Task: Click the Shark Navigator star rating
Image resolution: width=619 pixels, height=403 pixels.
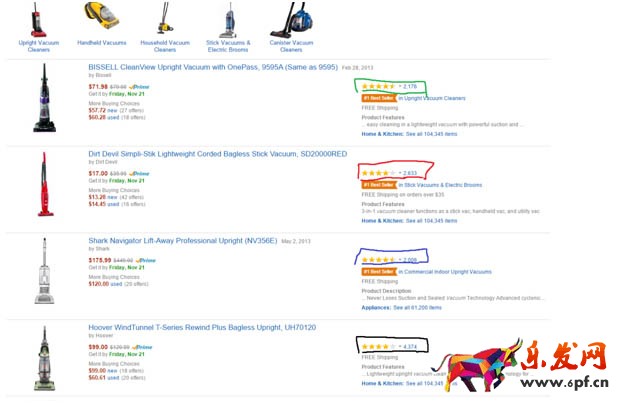Action: [x=377, y=260]
